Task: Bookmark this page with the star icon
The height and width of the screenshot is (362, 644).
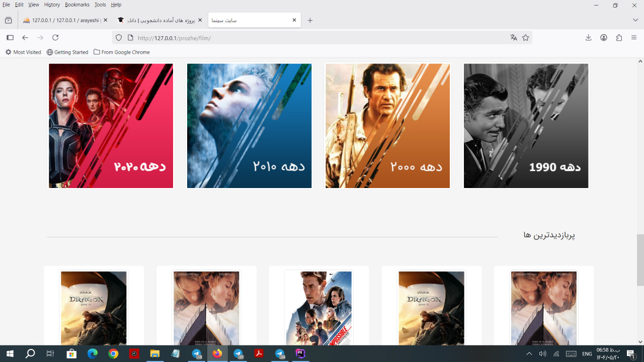Action: tap(526, 38)
